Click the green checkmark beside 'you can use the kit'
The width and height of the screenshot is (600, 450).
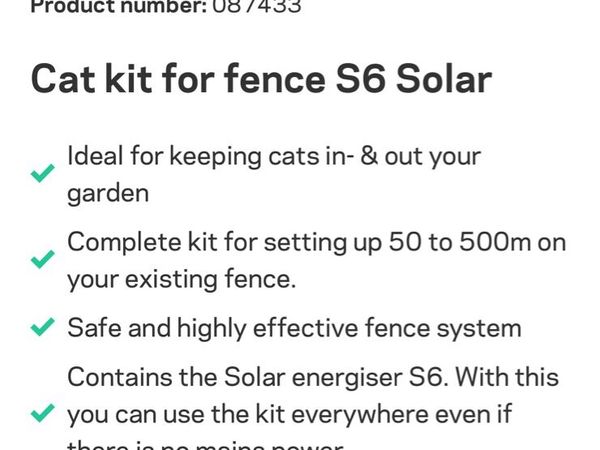click(42, 413)
